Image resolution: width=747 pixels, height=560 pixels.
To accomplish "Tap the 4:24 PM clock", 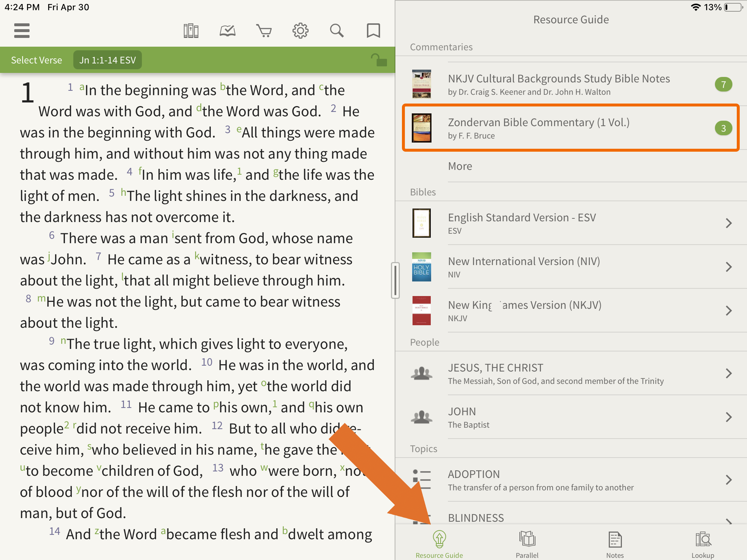I will point(22,7).
